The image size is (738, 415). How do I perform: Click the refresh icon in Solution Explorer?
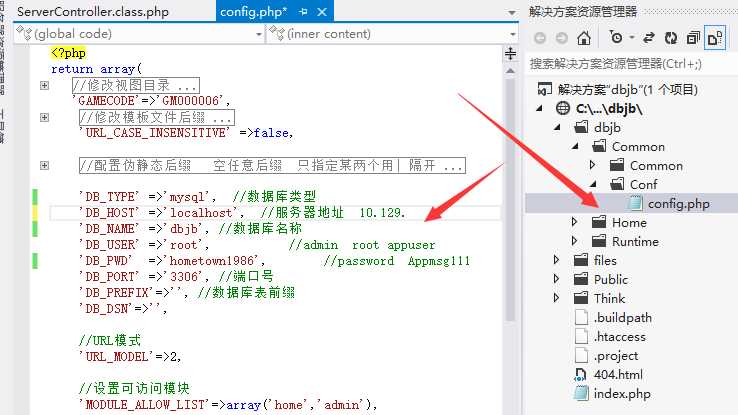(x=671, y=38)
